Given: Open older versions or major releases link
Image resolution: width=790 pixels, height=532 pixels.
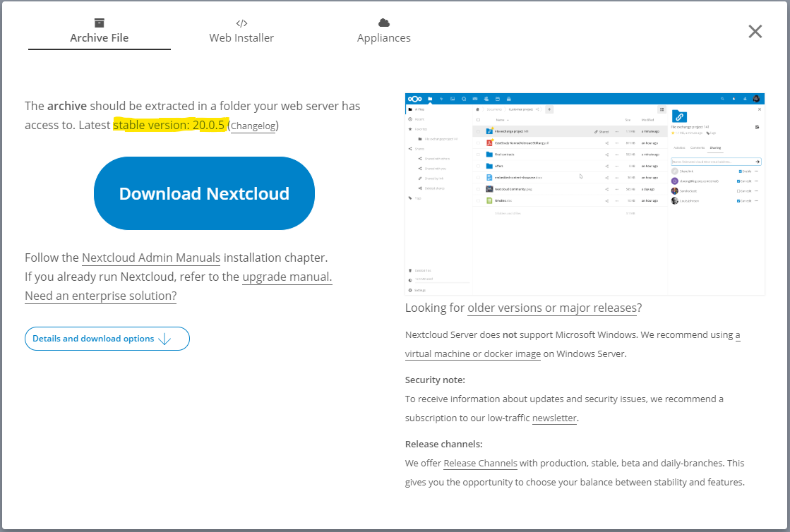Looking at the screenshot, I should 552,308.
